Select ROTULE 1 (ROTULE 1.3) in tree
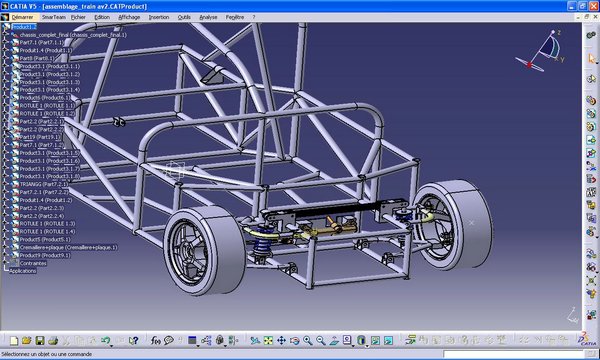The width and height of the screenshot is (600, 360). tap(47, 223)
